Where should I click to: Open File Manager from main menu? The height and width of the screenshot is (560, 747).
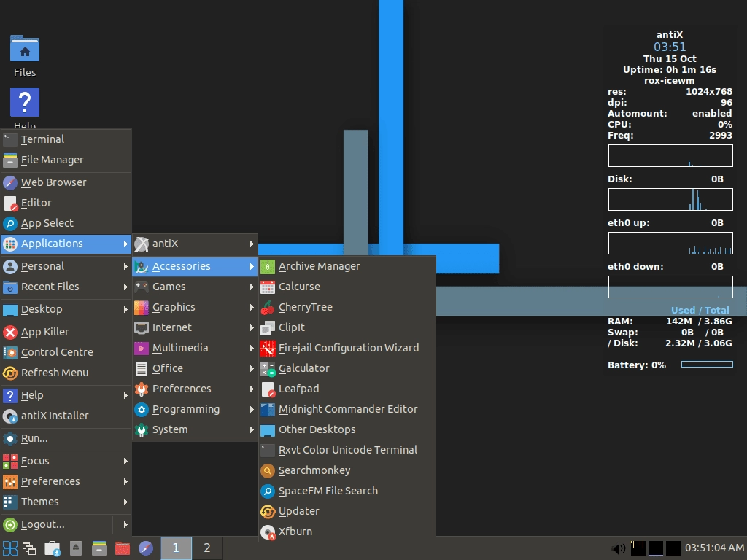click(66, 160)
